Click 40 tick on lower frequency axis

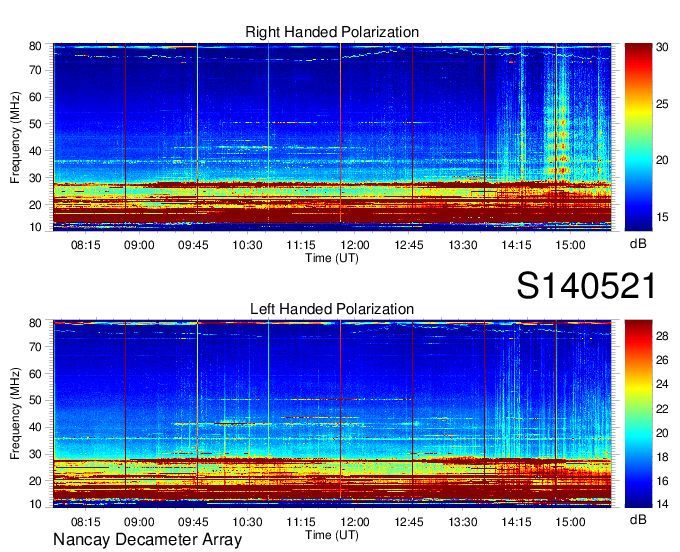pyautogui.click(x=35, y=428)
